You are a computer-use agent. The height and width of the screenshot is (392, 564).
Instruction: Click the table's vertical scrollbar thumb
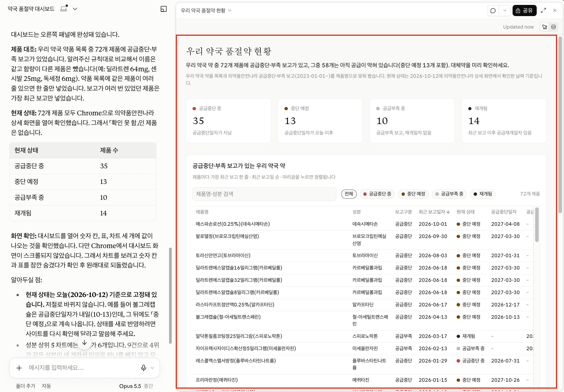tap(537, 225)
